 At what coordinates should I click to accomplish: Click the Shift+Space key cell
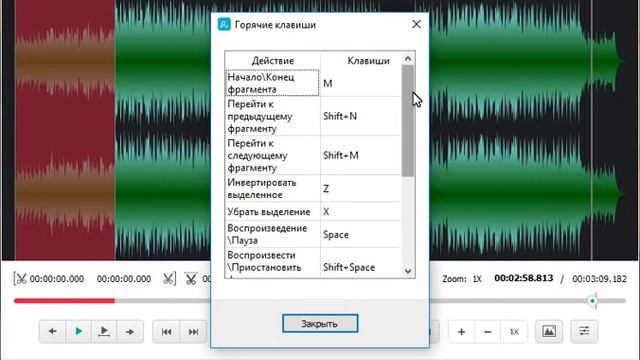(x=361, y=263)
